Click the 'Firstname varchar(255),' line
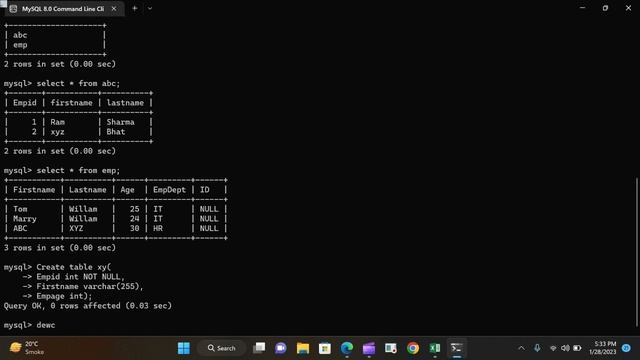The height and width of the screenshot is (360, 640). 90,286
